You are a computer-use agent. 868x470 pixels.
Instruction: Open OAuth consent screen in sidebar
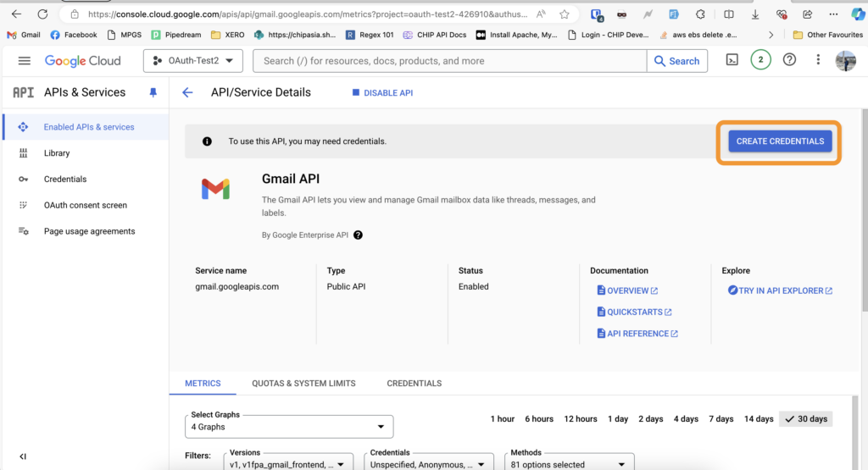pos(86,205)
